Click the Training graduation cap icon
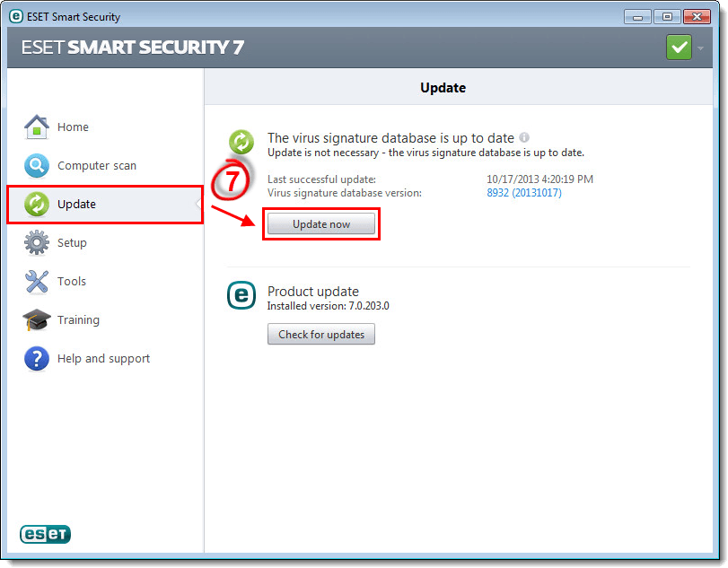The width and height of the screenshot is (728, 568). point(37,320)
